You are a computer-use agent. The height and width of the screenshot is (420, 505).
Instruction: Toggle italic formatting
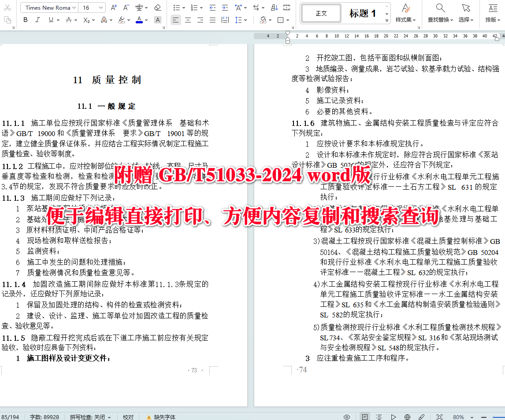[37, 20]
